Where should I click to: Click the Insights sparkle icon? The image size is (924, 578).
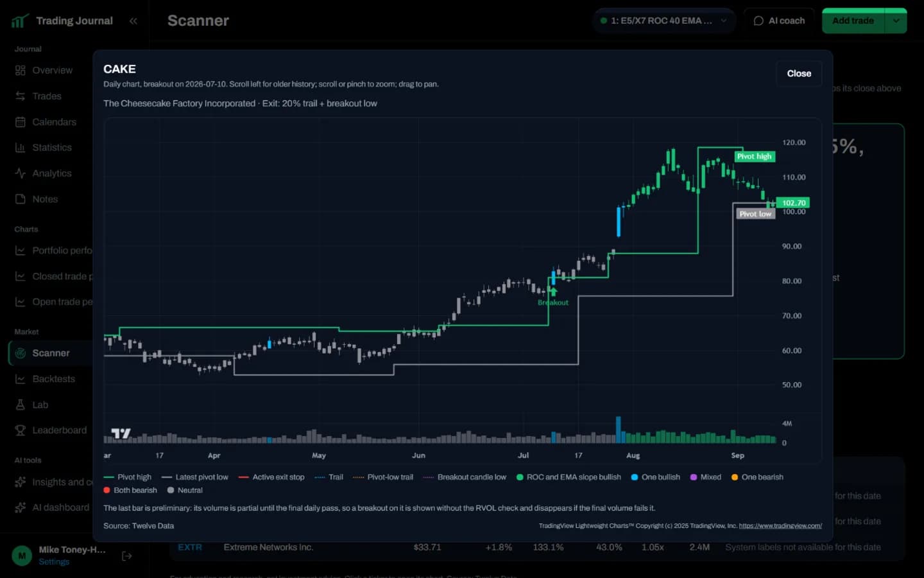[21, 482]
